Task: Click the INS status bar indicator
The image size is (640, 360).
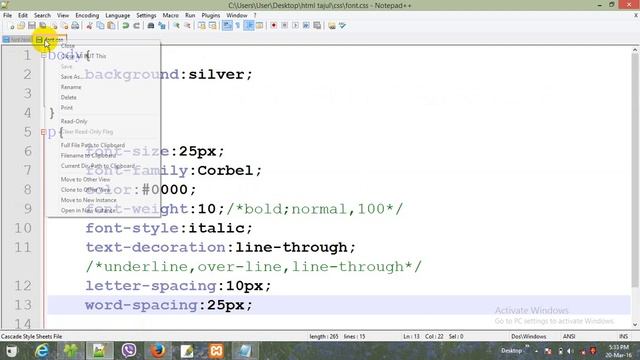Action: click(623, 336)
